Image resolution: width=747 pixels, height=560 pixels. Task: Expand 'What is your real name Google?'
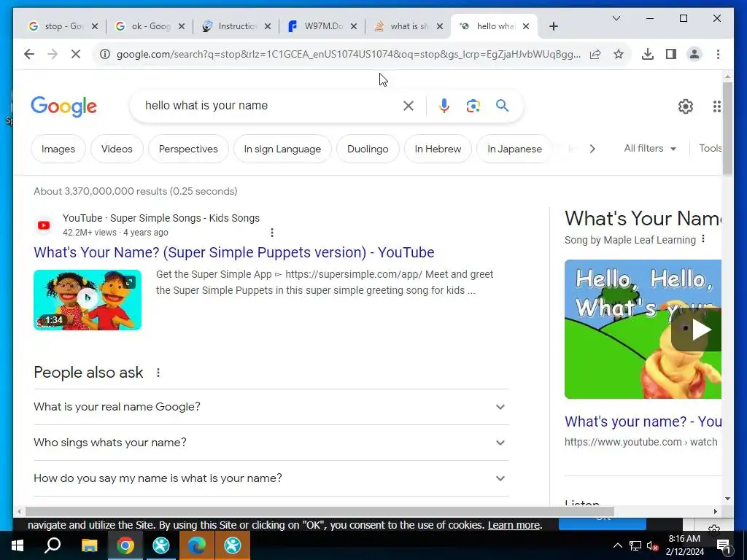pos(271,407)
